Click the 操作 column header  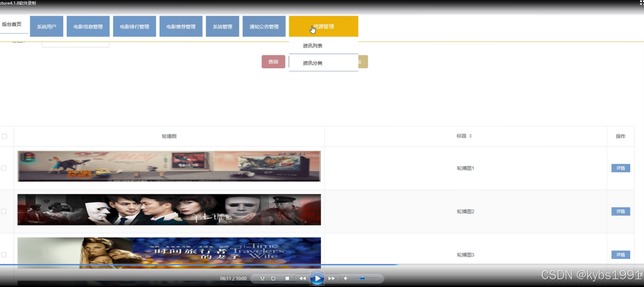tap(621, 136)
